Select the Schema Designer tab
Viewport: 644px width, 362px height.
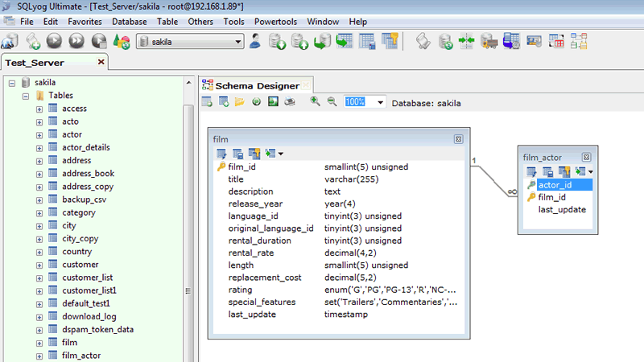tap(257, 86)
